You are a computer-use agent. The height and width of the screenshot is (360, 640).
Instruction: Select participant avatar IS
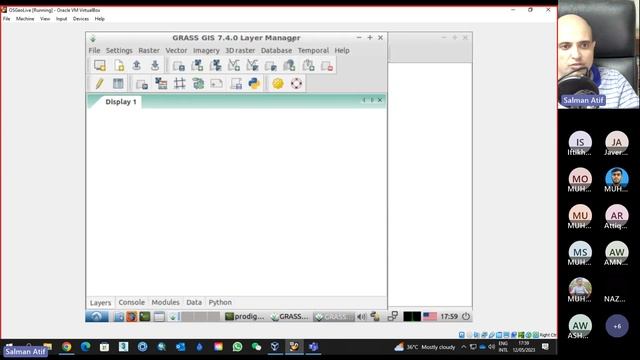(x=580, y=142)
